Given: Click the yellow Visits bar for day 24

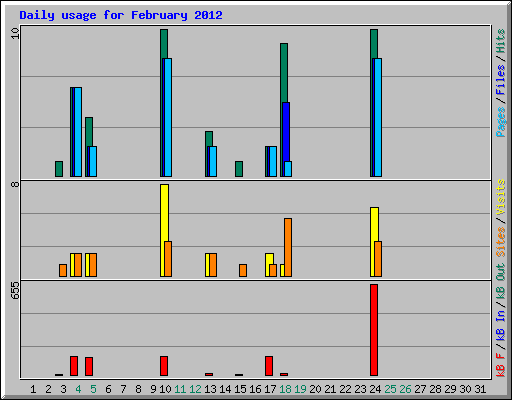Looking at the screenshot, I should point(374,224).
